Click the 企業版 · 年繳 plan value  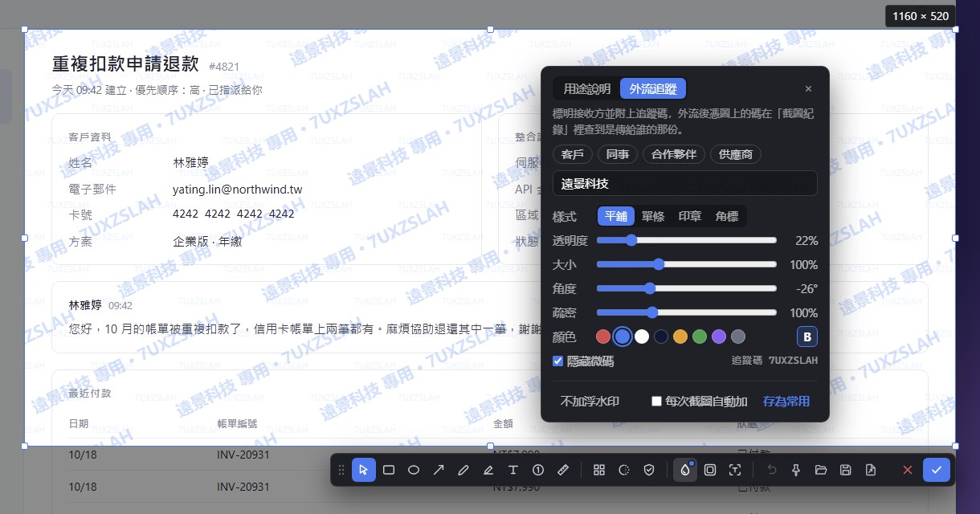(x=207, y=241)
